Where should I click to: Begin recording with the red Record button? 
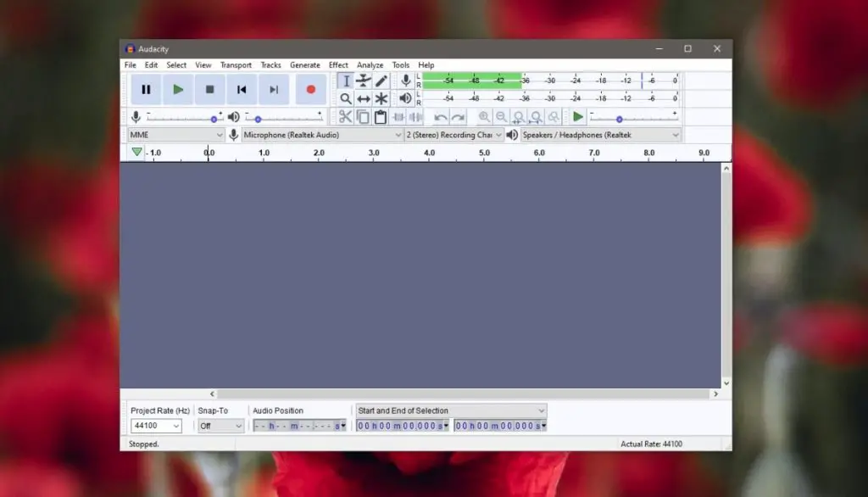click(310, 89)
